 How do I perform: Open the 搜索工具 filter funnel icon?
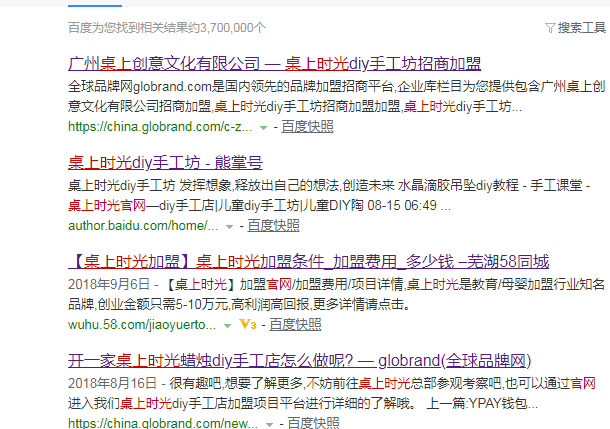550,28
